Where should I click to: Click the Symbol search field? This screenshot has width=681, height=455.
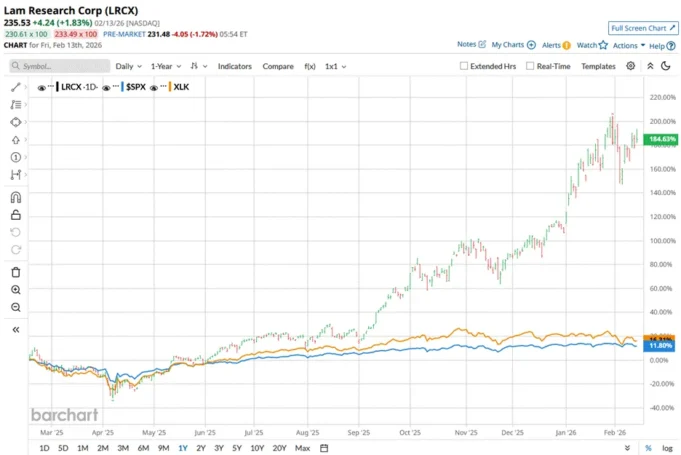pyautogui.click(x=58, y=66)
